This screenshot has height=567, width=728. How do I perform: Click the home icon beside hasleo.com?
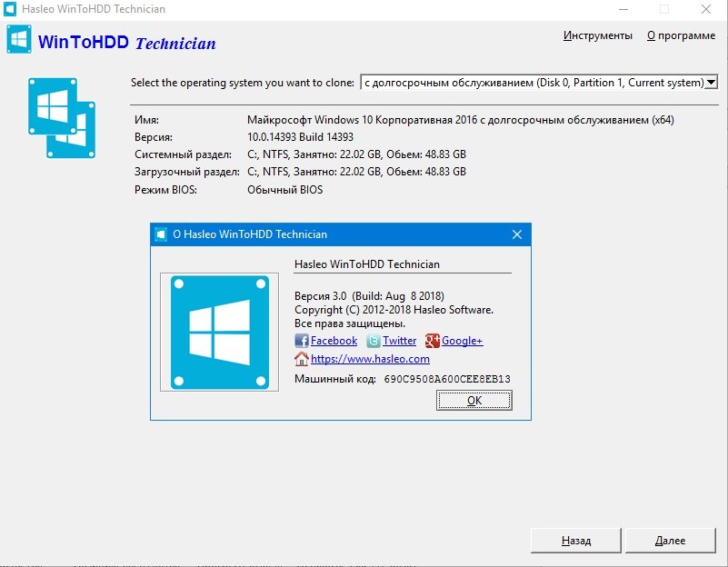[x=302, y=359]
